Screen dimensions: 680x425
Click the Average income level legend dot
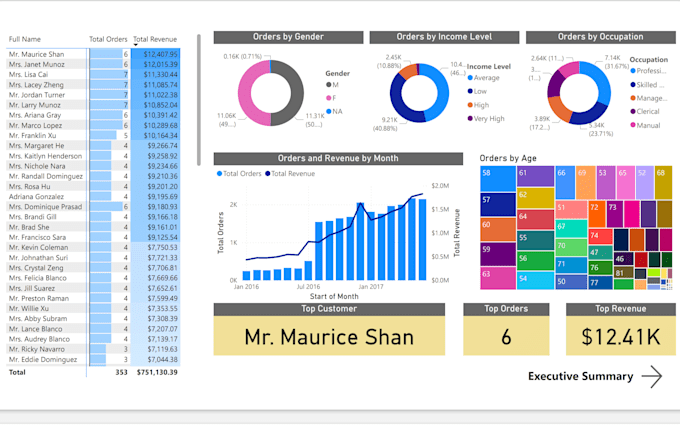[470, 78]
